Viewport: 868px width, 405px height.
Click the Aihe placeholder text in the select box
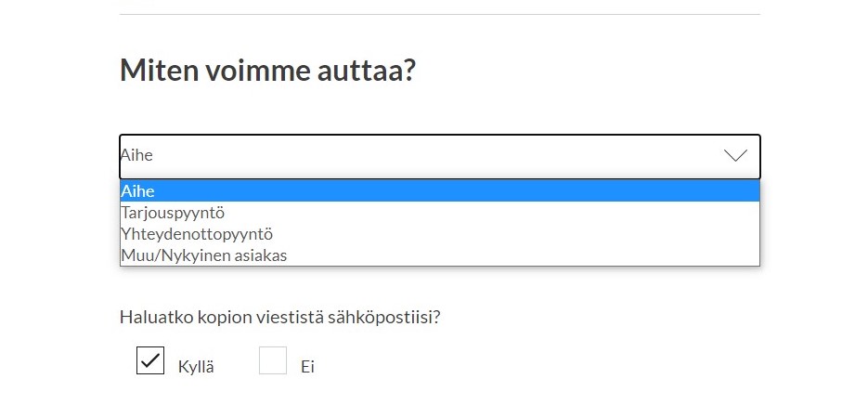pos(136,155)
